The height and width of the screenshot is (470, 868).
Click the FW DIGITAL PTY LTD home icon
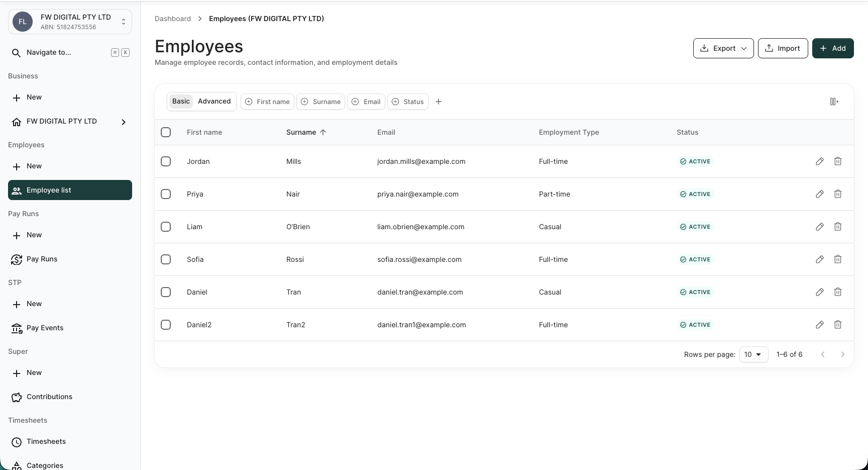(x=17, y=122)
